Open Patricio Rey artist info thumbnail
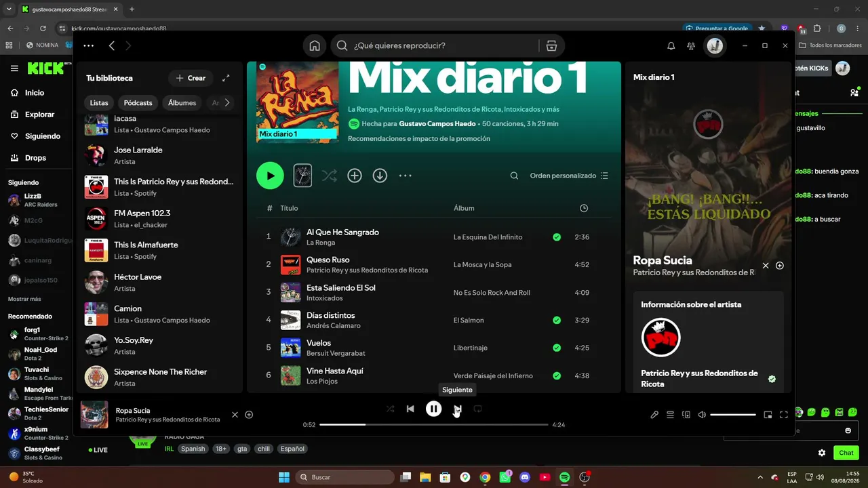This screenshot has width=868, height=488. tap(660, 338)
